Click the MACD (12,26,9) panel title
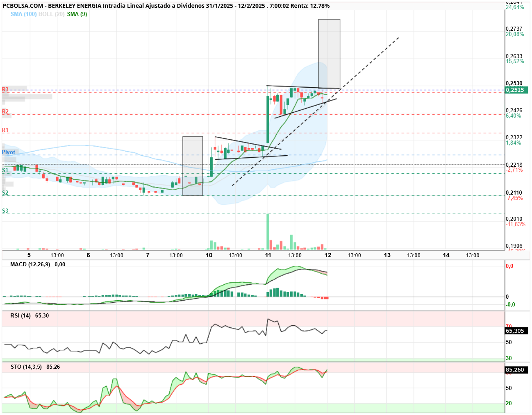Image resolution: width=532 pixels, height=415 pixels. tap(30, 264)
